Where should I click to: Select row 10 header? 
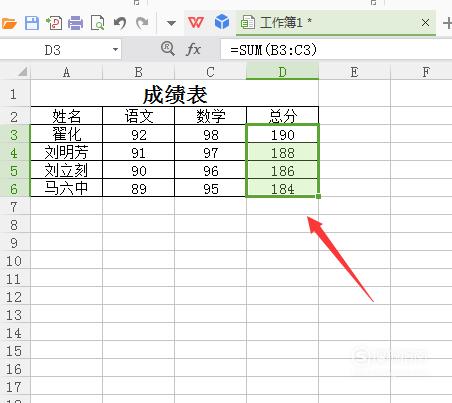coord(14,260)
